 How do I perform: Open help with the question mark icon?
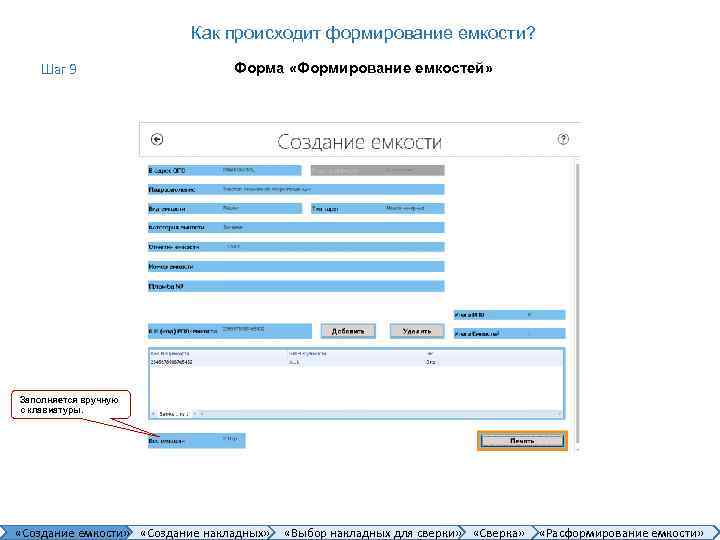563,139
